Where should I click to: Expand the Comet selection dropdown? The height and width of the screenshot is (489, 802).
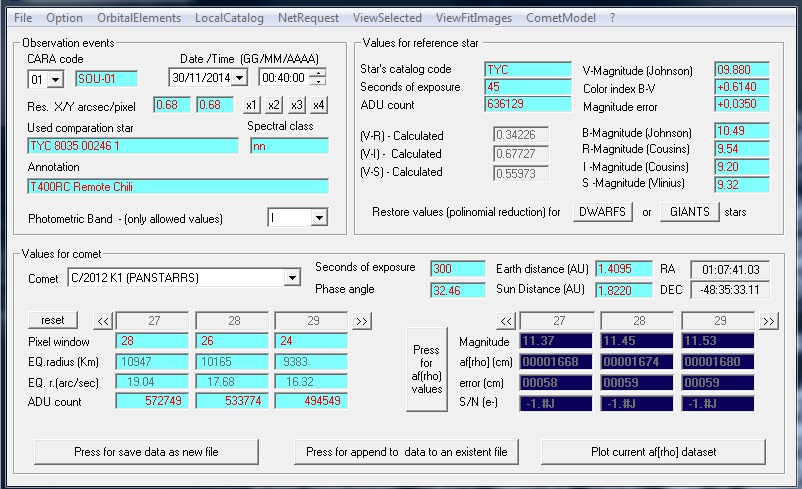292,278
